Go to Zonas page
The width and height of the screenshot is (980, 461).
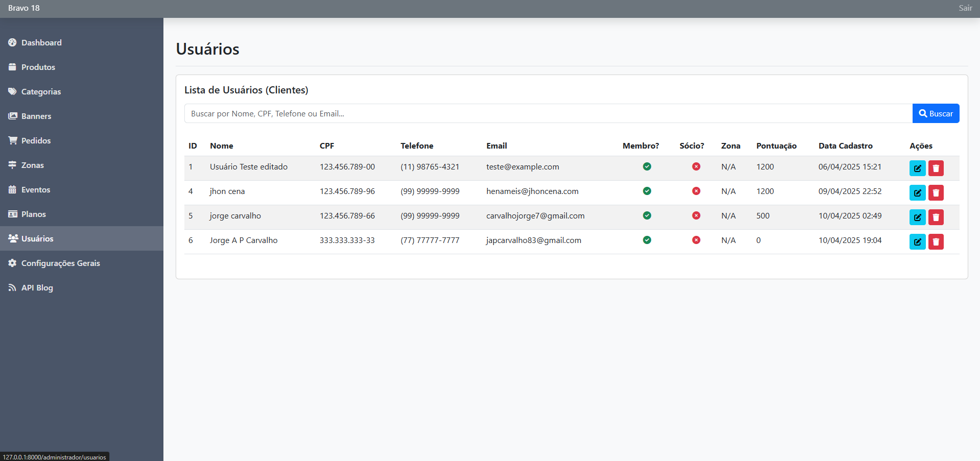(82, 165)
